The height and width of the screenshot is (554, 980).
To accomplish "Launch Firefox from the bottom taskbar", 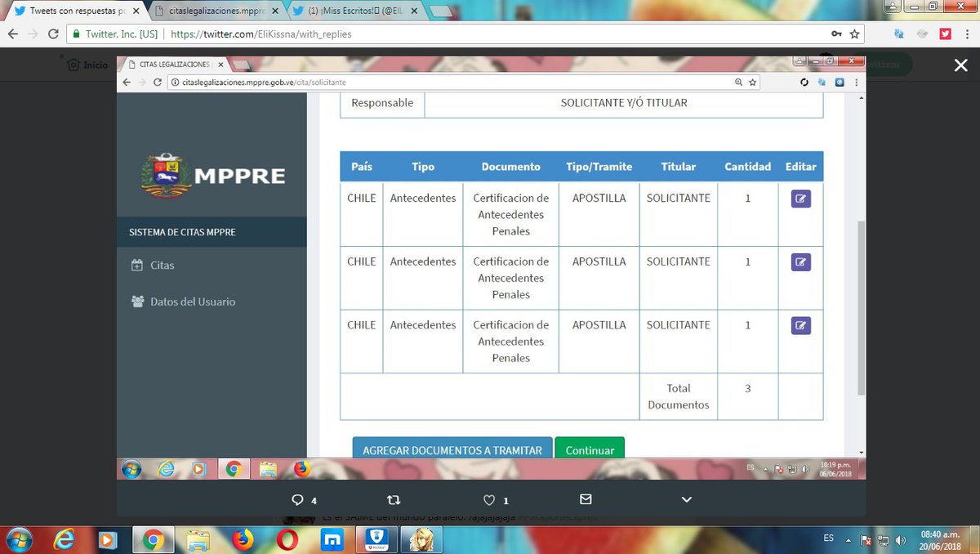I will 243,540.
